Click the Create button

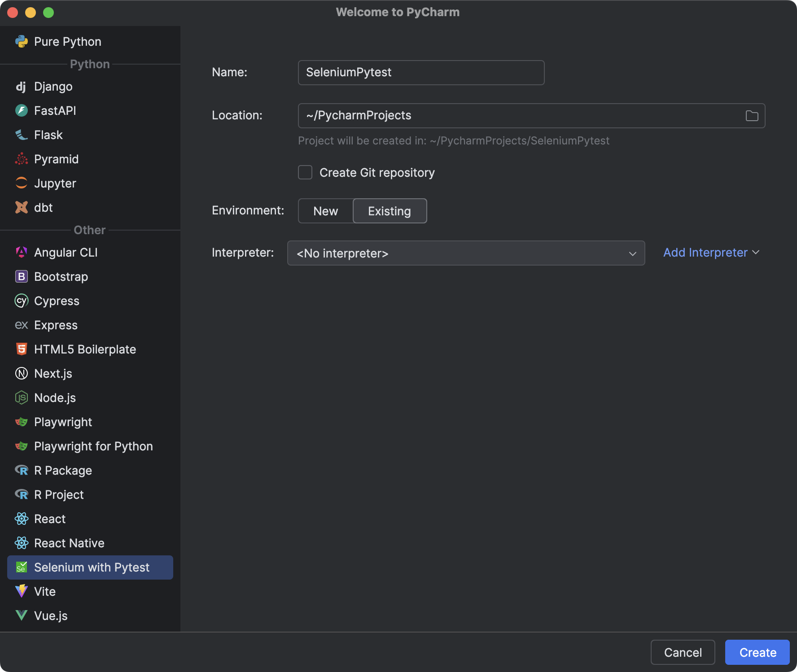(x=757, y=652)
